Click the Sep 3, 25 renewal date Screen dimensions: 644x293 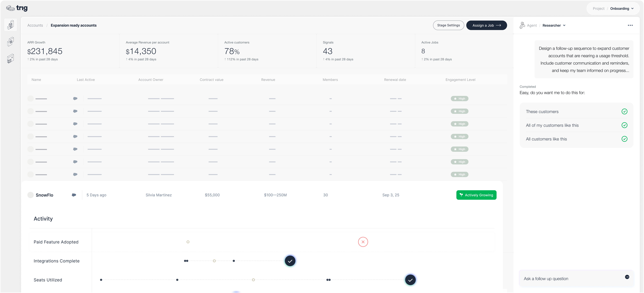point(390,195)
